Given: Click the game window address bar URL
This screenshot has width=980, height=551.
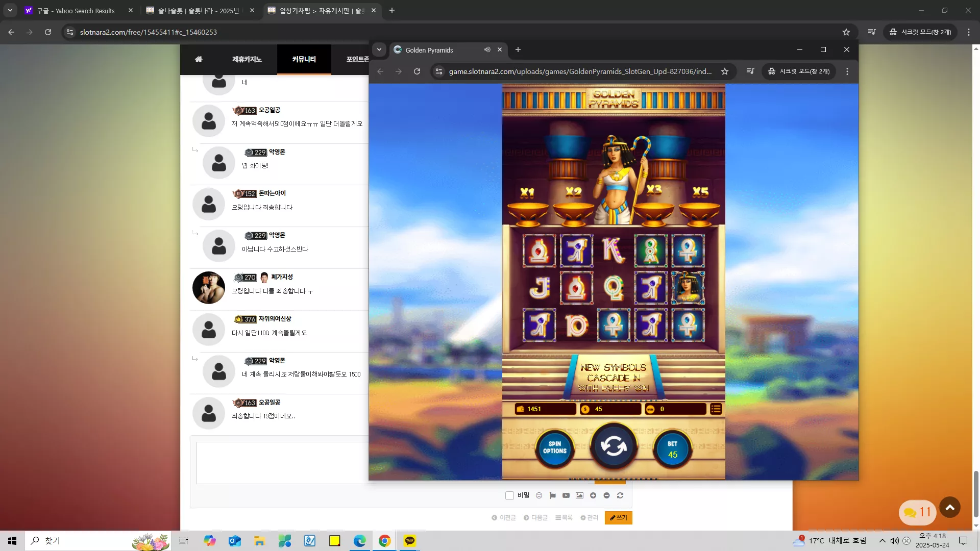Looking at the screenshot, I should click(580, 71).
